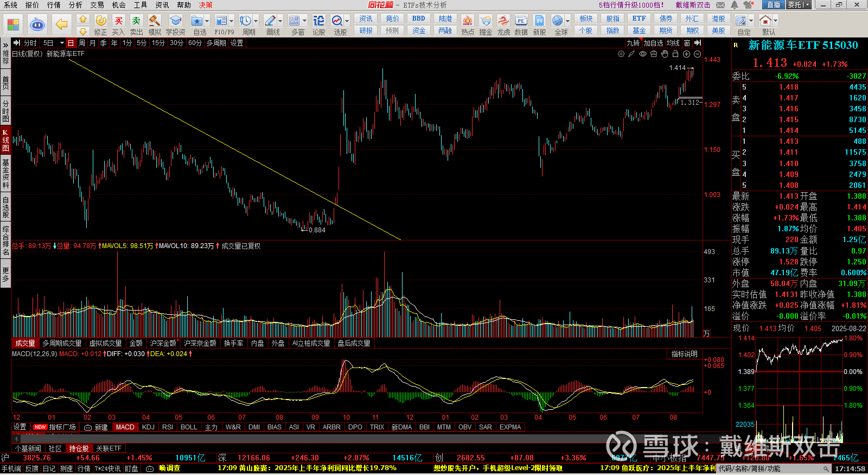Screen dimensions: 868x475
Task: Open the robot assistant icon
Action: pyautogui.click(x=37, y=24)
